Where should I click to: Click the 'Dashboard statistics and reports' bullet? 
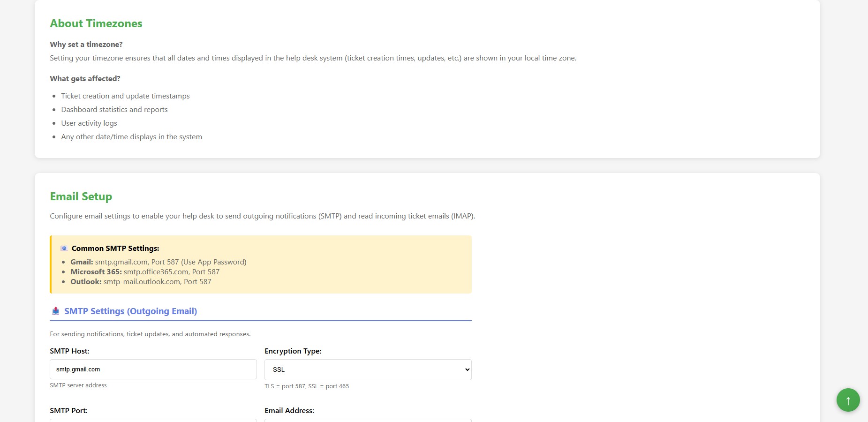tap(114, 109)
